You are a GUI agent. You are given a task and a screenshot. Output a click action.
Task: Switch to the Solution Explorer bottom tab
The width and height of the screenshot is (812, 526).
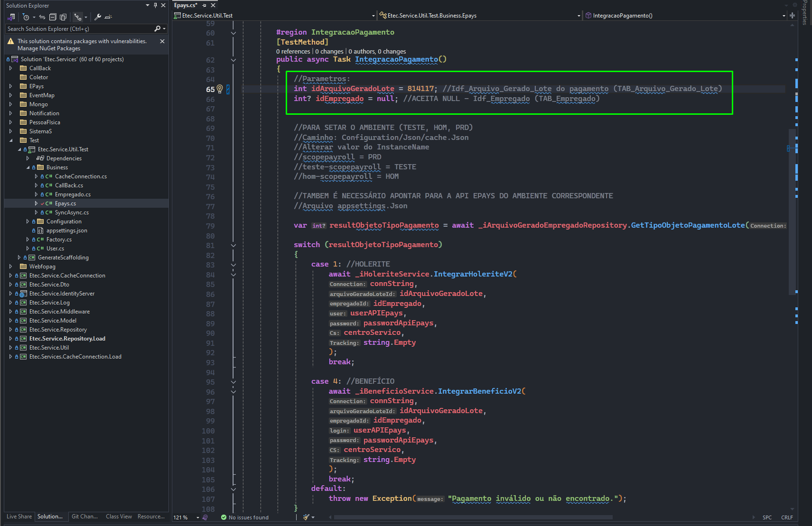(x=50, y=517)
